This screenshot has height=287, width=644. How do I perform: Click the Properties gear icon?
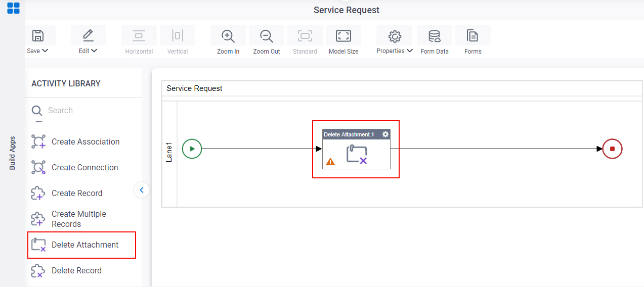click(x=395, y=36)
